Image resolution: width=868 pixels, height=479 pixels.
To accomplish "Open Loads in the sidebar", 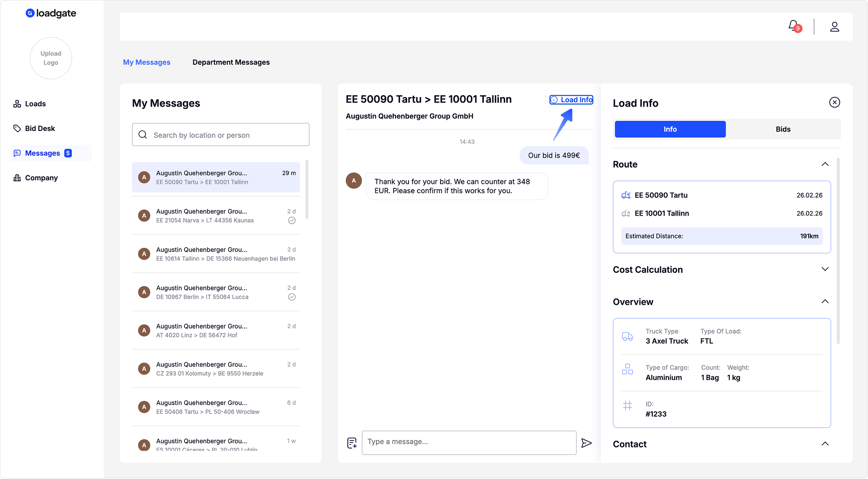I will click(35, 104).
